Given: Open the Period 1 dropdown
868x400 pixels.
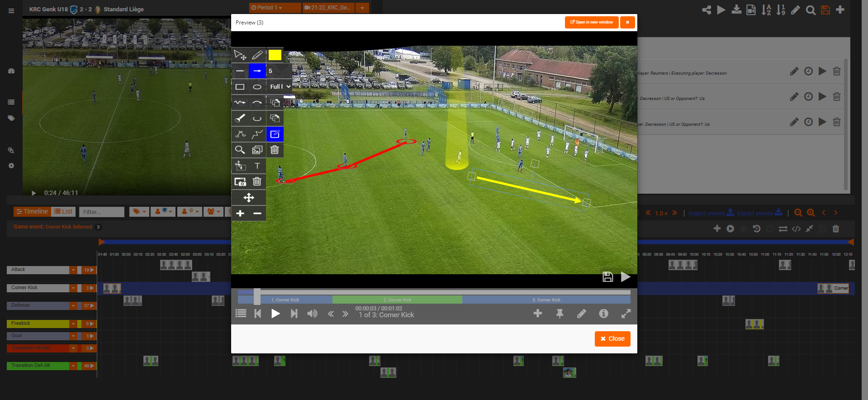Looking at the screenshot, I should (x=275, y=8).
